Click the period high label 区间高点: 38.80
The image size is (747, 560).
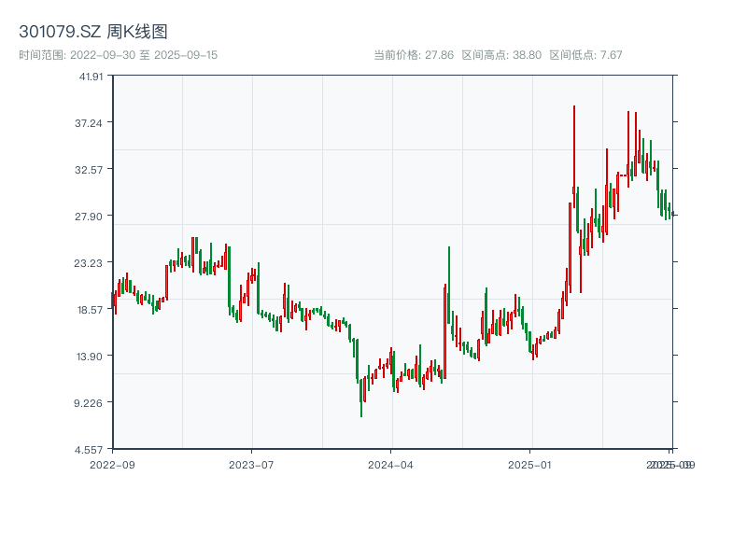coord(501,55)
